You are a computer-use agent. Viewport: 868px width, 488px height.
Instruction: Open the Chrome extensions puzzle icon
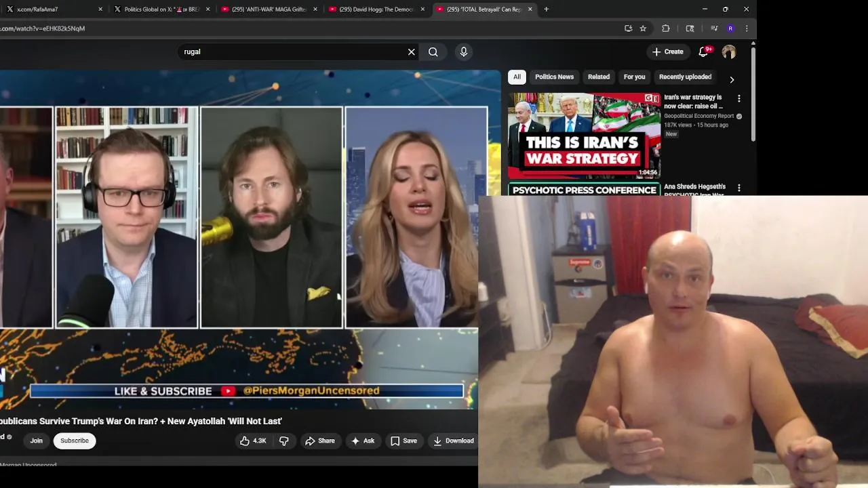[665, 28]
